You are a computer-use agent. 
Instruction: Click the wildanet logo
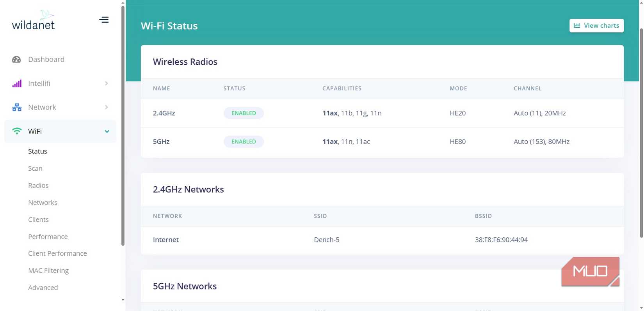(x=34, y=20)
